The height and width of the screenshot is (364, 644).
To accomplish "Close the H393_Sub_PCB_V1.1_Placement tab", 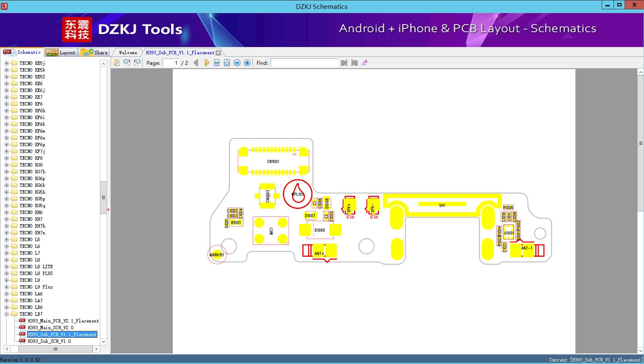I will 218,53.
